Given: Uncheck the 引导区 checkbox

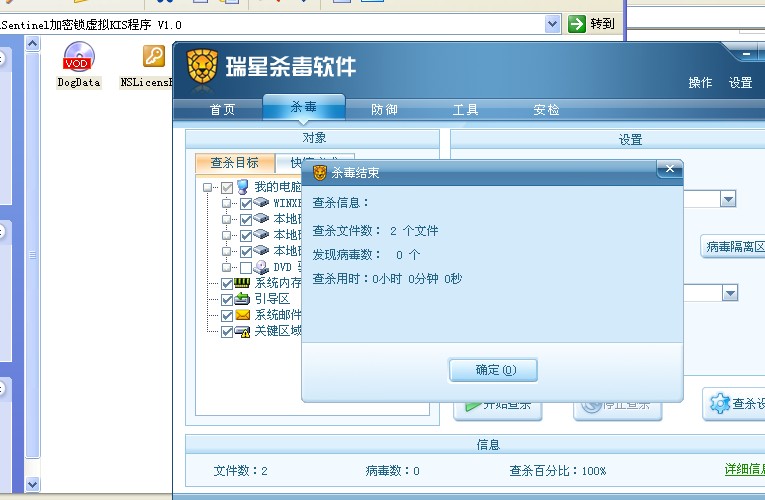Looking at the screenshot, I should pos(227,300).
